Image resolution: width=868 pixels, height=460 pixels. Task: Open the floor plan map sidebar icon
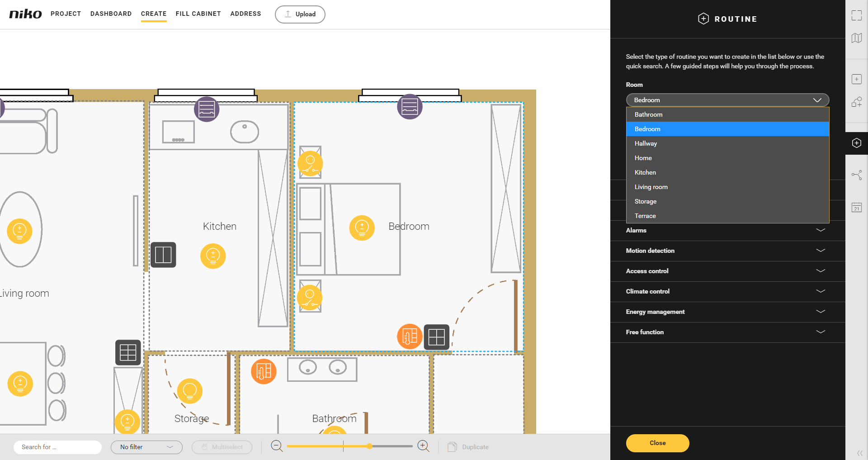856,38
